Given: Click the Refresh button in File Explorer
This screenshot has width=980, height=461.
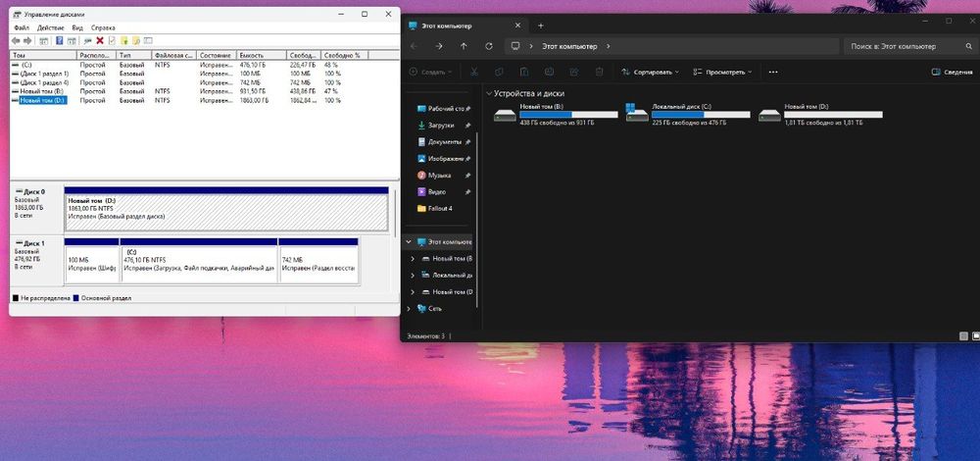Looking at the screenshot, I should click(489, 46).
